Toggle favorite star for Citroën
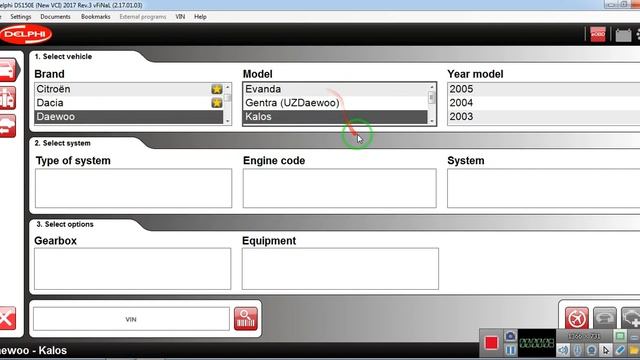 217,89
